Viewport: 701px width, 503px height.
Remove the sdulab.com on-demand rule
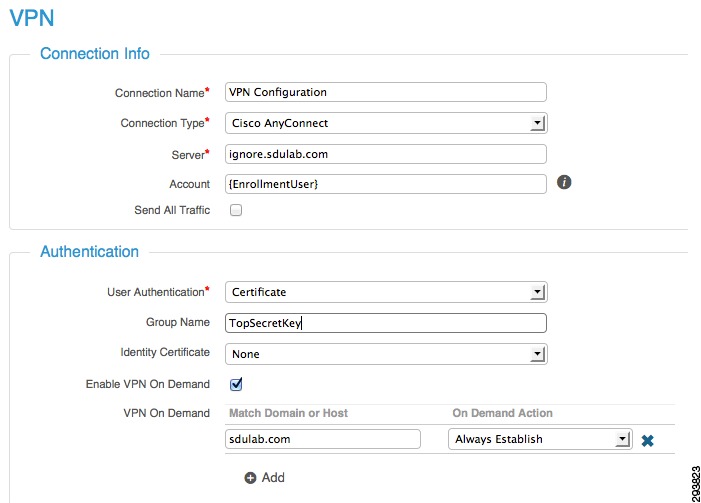[x=647, y=441]
